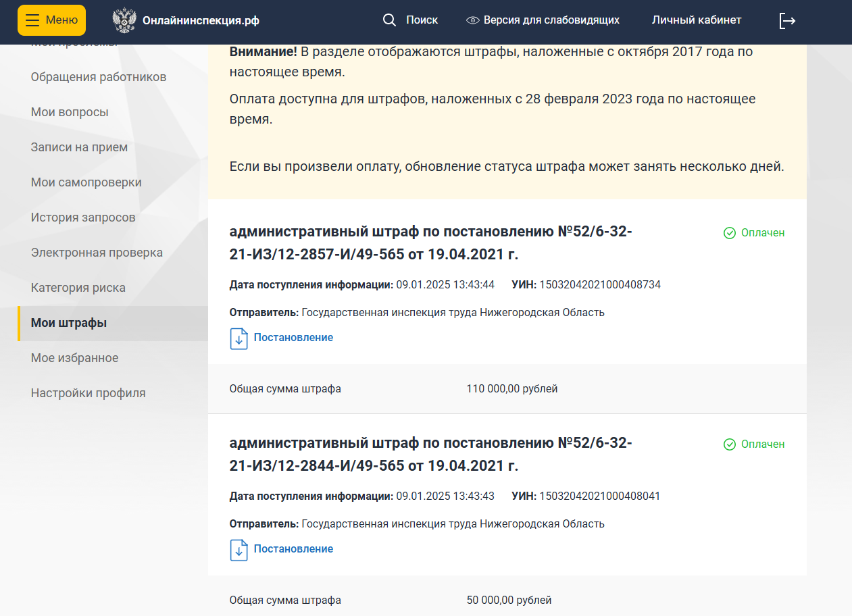Click the magnifying glass search icon
This screenshot has height=616, width=852.
(x=389, y=20)
